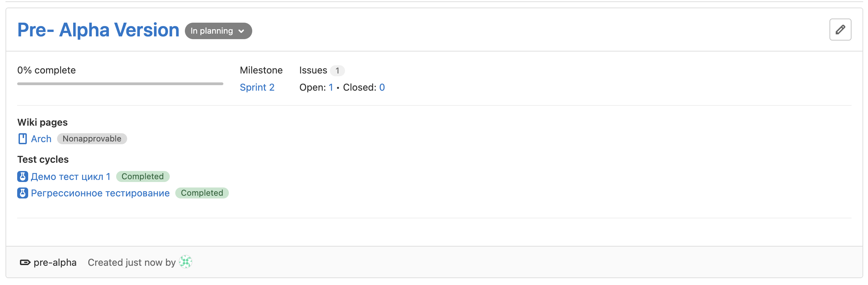Click the Completed badge for Регрессионное тестирование
868x285 pixels.
(x=202, y=193)
